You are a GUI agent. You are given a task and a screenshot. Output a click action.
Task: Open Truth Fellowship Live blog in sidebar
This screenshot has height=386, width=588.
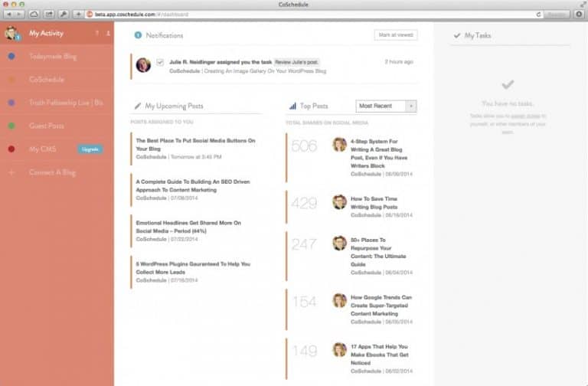pyautogui.click(x=66, y=103)
